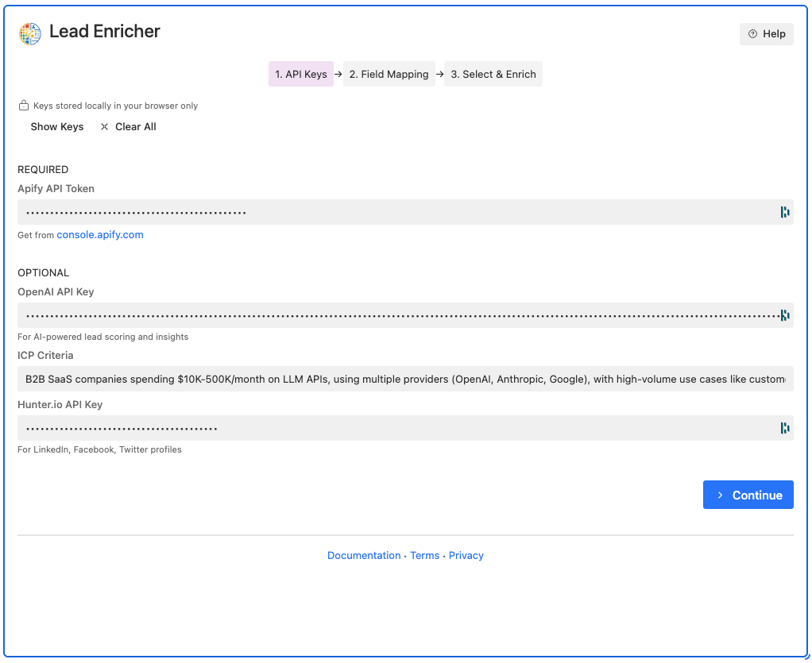Click inside the ICP Criteria text field
812x663 pixels.
[x=318, y=379]
